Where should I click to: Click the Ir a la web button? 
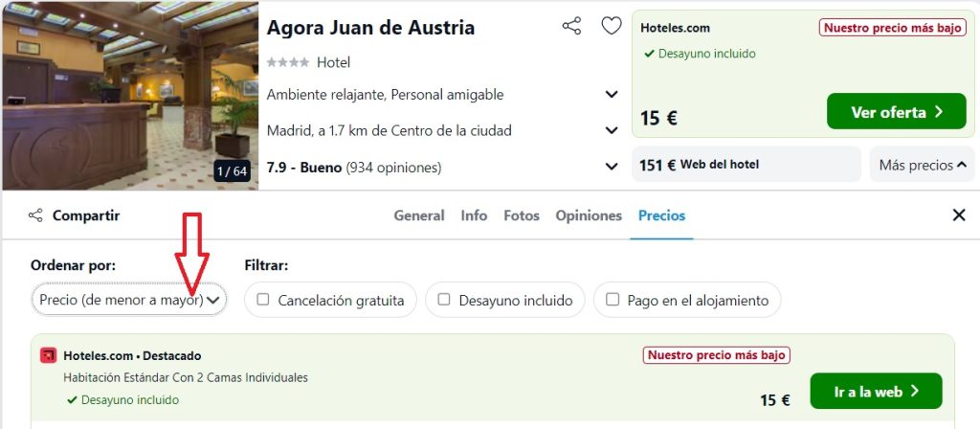click(876, 391)
